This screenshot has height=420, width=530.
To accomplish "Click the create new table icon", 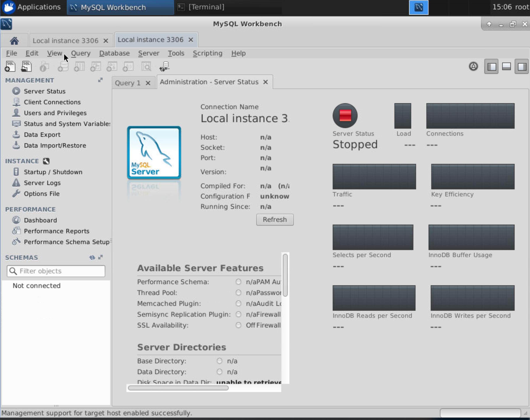I will coord(79,66).
